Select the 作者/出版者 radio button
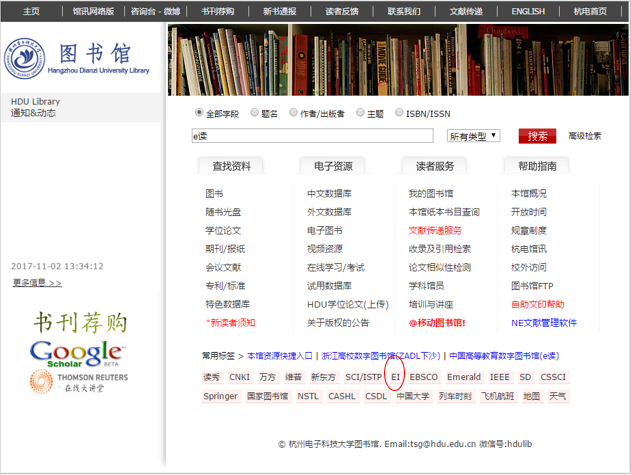This screenshot has width=631, height=475. [x=293, y=112]
